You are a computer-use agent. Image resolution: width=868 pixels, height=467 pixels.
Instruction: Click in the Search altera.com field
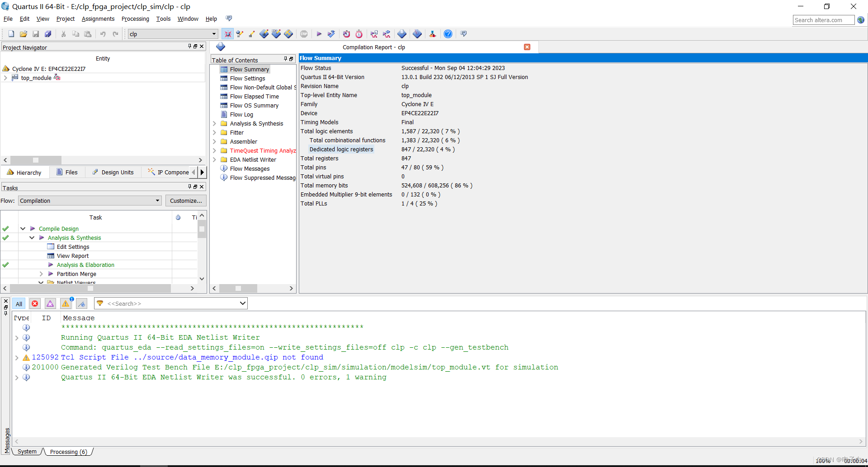823,20
